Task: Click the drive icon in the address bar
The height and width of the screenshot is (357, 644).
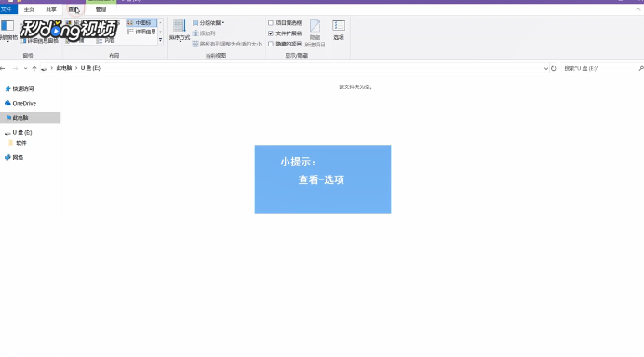Action: point(45,68)
